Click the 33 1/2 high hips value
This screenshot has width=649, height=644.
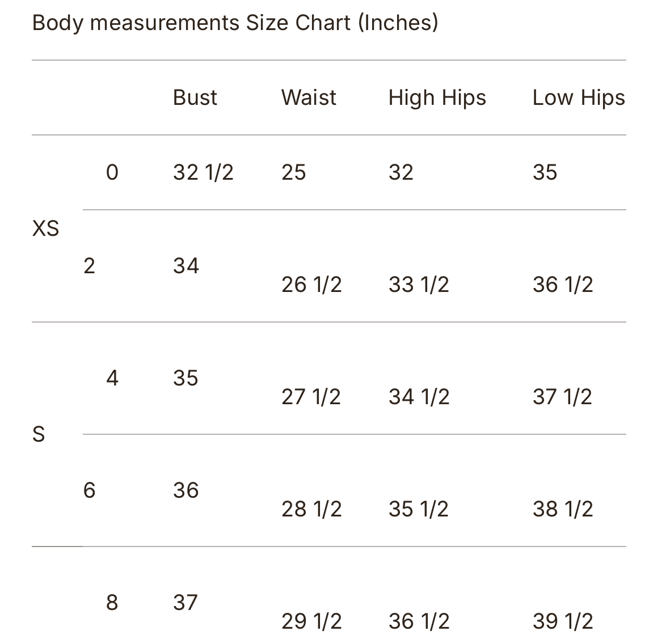tap(419, 285)
